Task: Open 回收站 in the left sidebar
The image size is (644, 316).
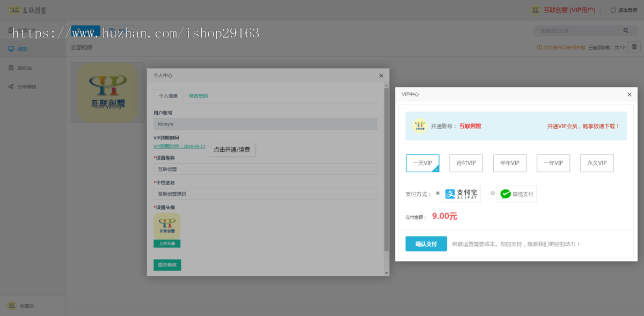Action: coord(32,68)
